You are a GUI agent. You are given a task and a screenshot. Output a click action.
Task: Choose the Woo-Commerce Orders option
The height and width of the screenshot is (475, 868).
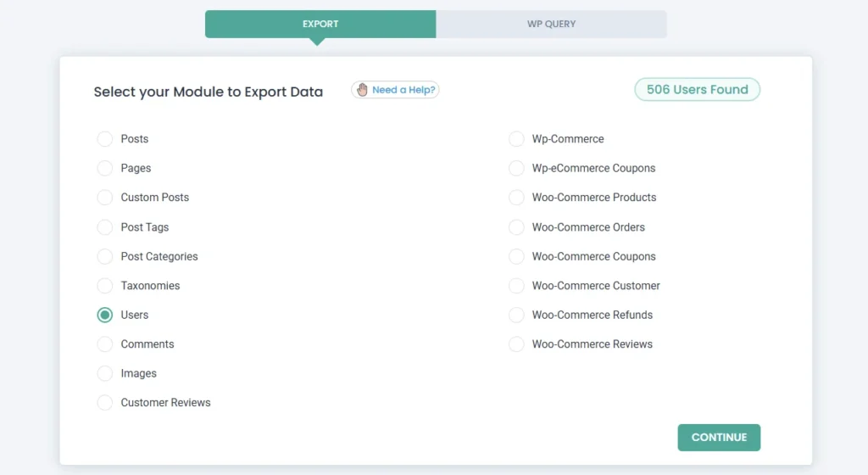point(516,227)
